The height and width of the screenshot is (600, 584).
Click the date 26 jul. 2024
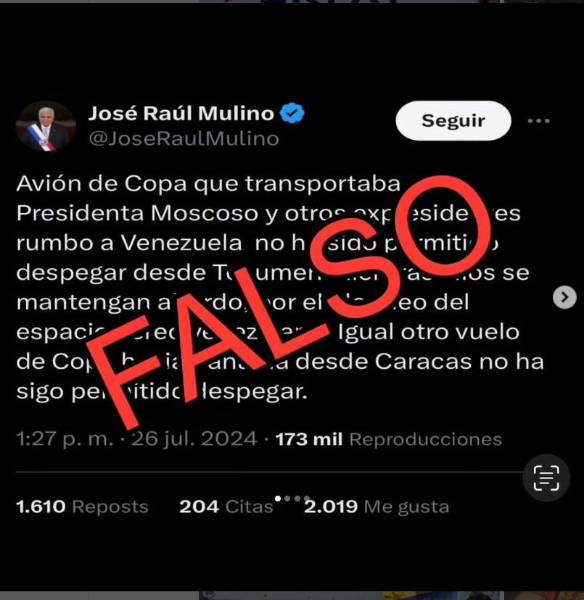coord(194,439)
